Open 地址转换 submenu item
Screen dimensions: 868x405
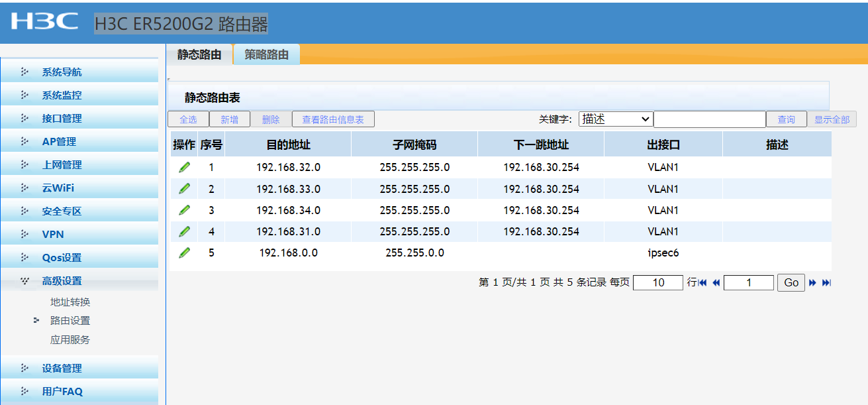tap(70, 302)
